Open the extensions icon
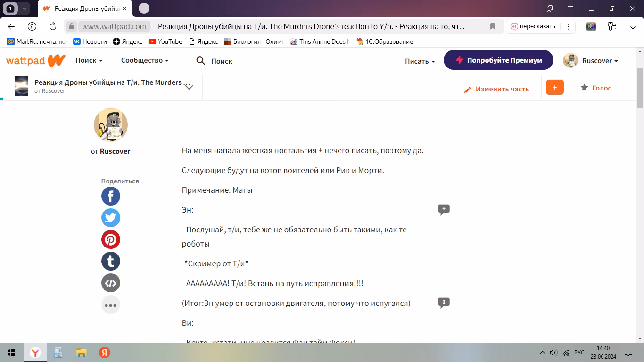Image resolution: width=644 pixels, height=362 pixels. (612, 26)
